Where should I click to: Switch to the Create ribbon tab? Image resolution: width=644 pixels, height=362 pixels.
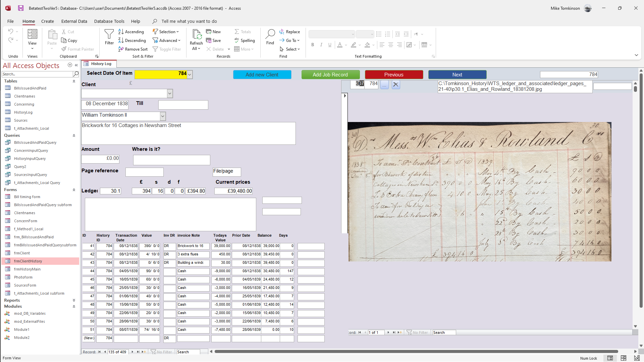point(48,21)
